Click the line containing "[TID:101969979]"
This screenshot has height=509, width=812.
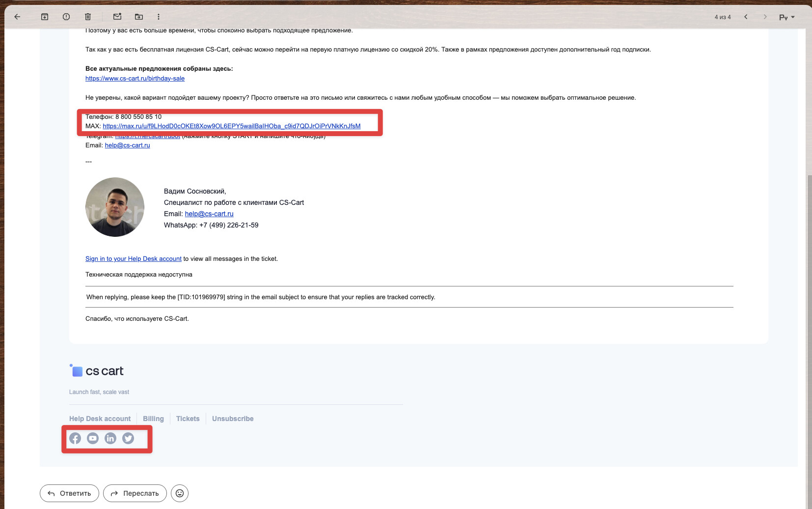pyautogui.click(x=261, y=297)
